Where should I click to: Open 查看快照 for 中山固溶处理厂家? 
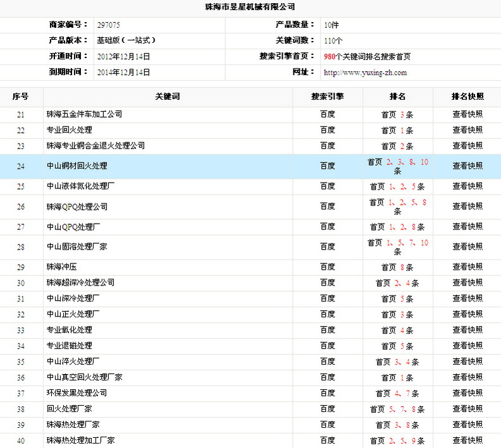(x=467, y=246)
